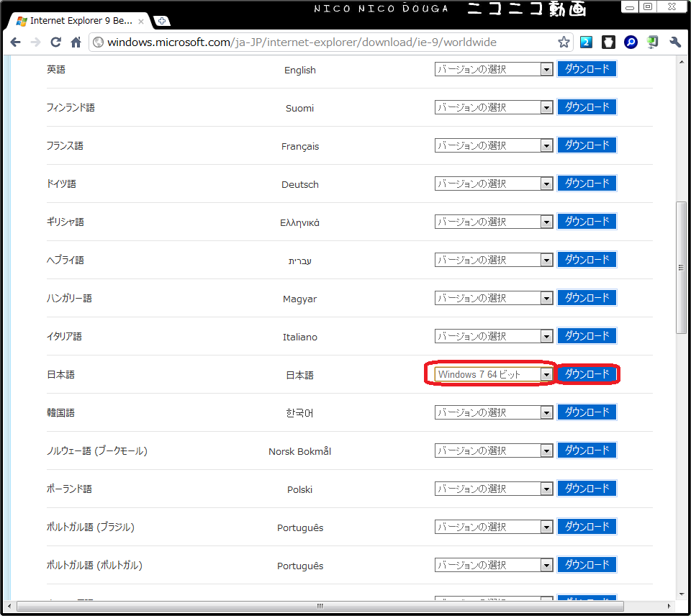This screenshot has width=691, height=616.
Task: Open version dropdown for Ελληνικά row
Action: pyautogui.click(x=494, y=222)
